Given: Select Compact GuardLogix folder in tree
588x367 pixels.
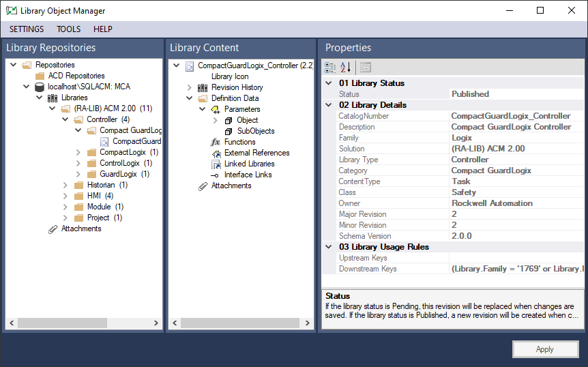Looking at the screenshot, I should click(x=130, y=130).
